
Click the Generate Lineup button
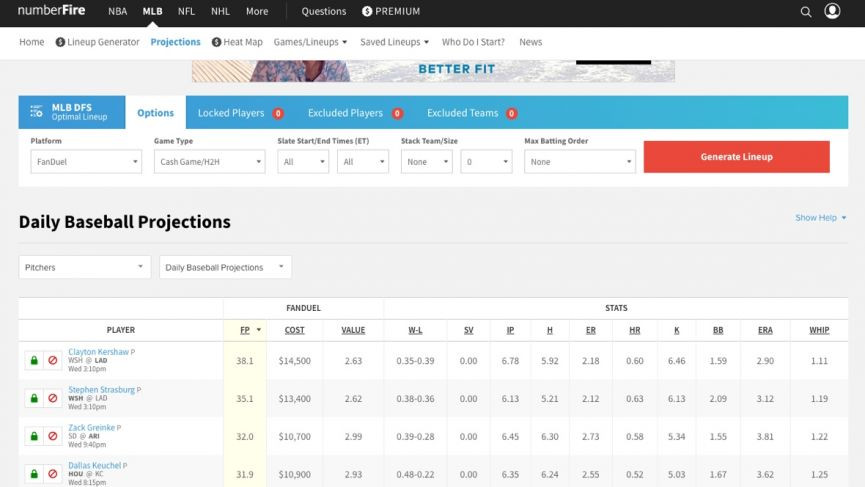pyautogui.click(x=736, y=157)
